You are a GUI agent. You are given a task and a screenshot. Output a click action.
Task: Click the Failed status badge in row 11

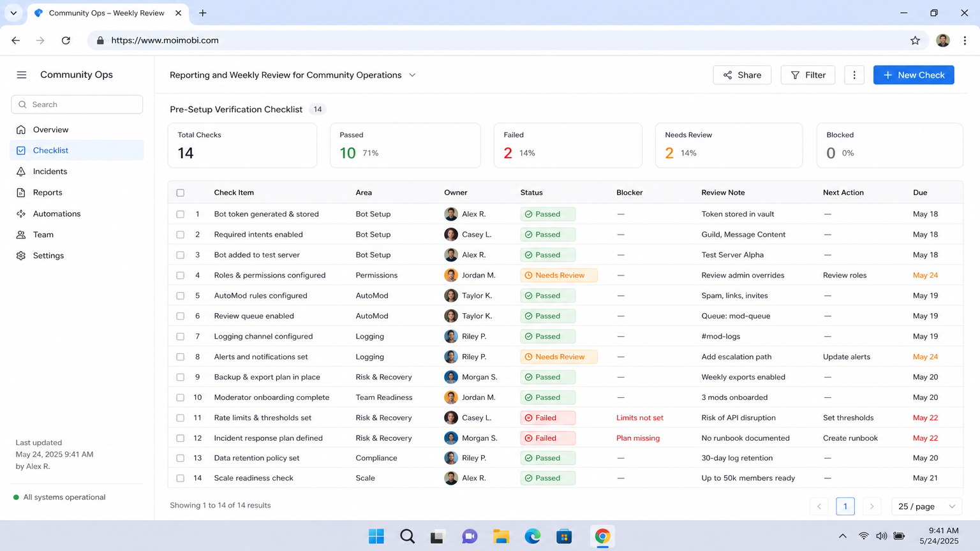tap(547, 418)
